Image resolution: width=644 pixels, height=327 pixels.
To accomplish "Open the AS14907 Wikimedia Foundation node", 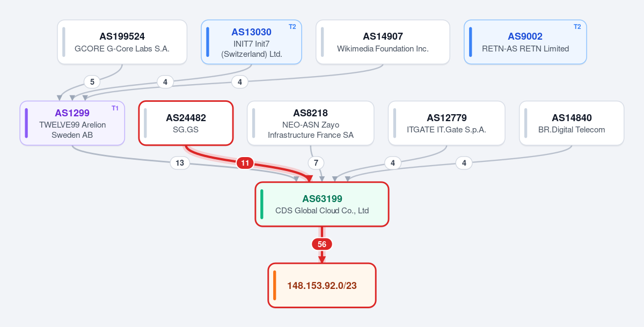I will point(383,42).
